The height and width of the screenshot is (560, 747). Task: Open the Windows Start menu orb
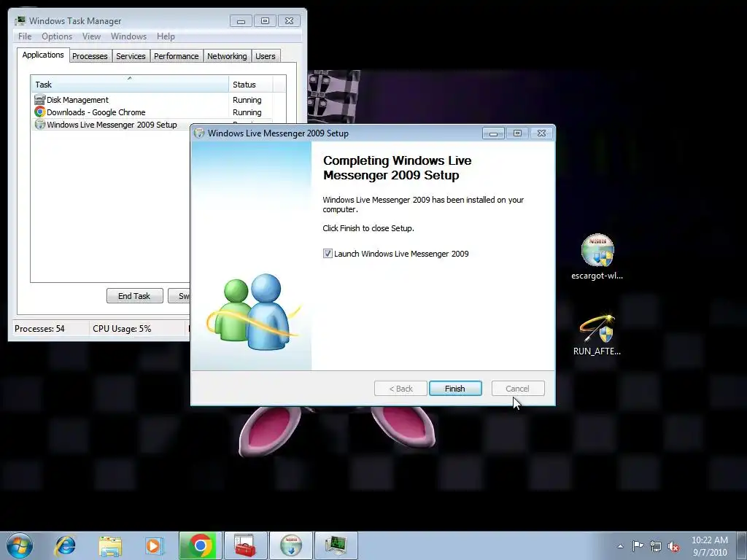click(x=20, y=545)
